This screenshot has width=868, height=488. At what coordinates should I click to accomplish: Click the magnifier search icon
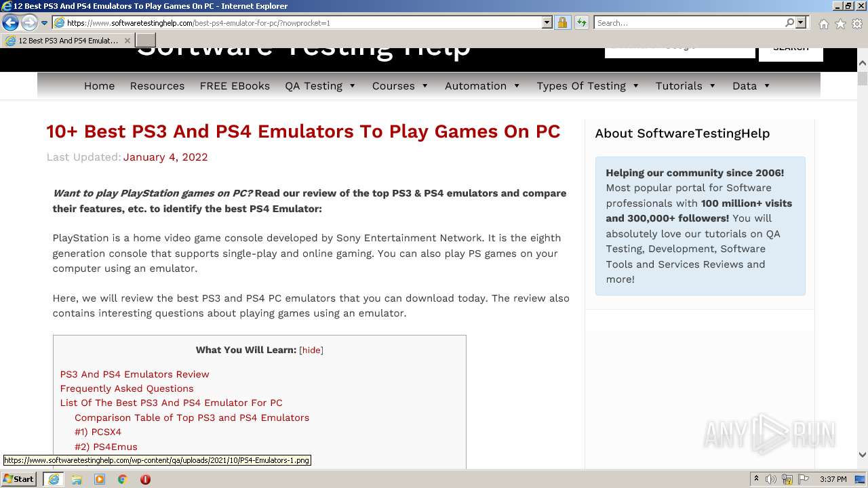(789, 23)
